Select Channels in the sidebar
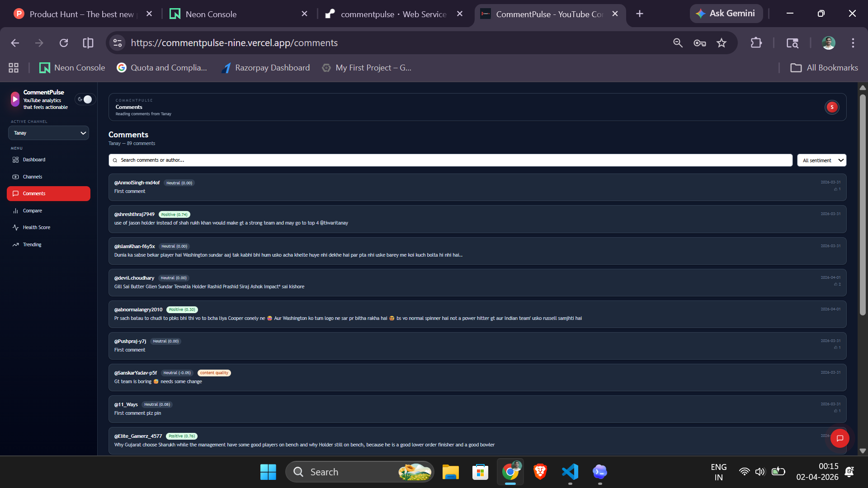Image resolution: width=868 pixels, height=488 pixels. [32, 177]
